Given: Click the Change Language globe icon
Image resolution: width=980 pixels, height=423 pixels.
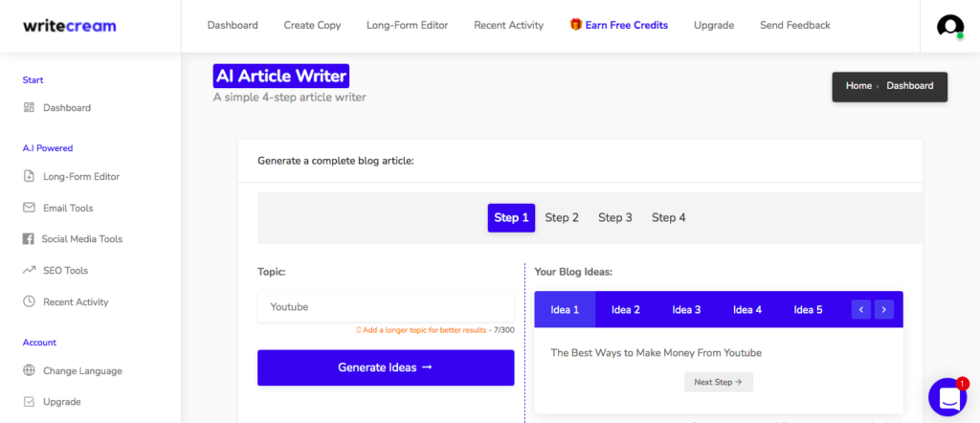Looking at the screenshot, I should click(x=29, y=370).
